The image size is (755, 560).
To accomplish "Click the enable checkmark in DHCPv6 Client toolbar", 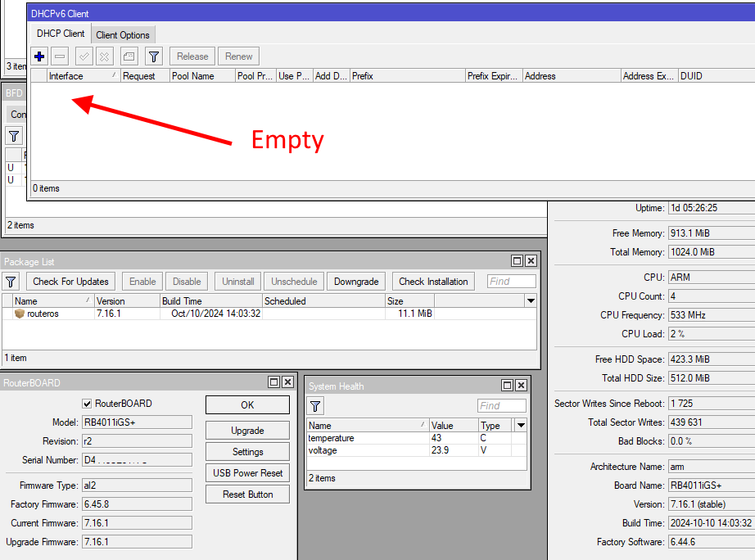I will 84,56.
